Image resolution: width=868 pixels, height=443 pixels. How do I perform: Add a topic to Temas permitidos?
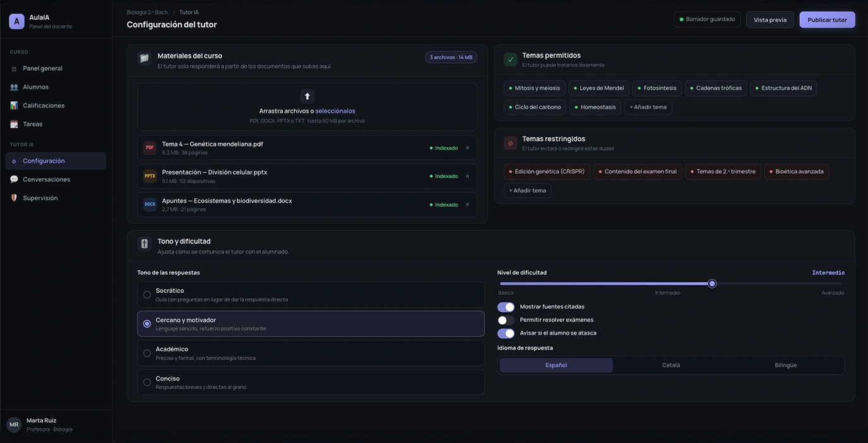[x=648, y=107]
